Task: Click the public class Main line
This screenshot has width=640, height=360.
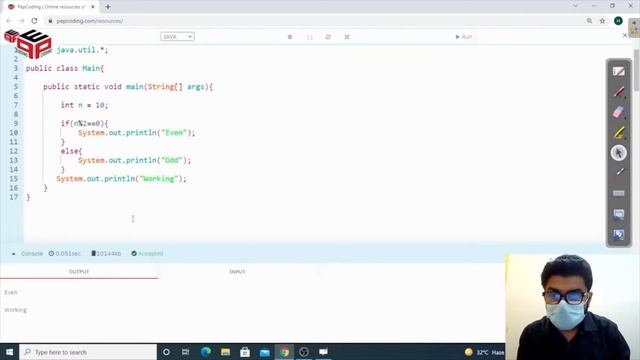Action: point(65,69)
